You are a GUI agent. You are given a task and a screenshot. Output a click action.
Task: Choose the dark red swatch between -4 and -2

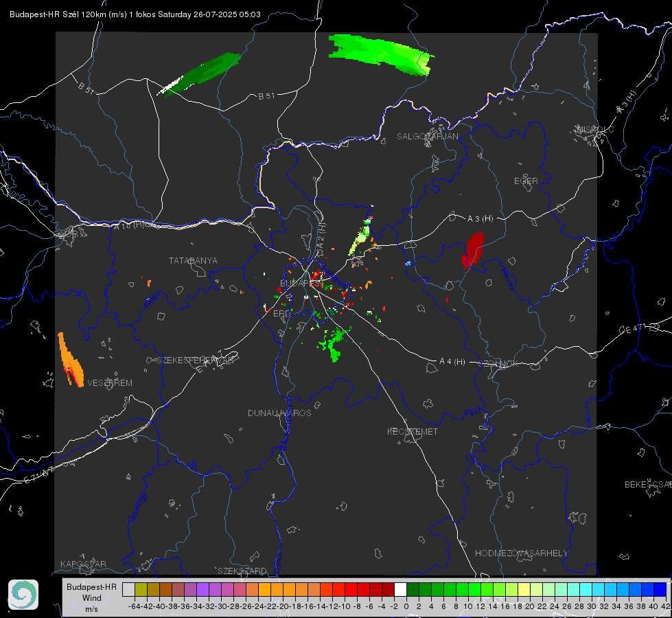pos(389,589)
